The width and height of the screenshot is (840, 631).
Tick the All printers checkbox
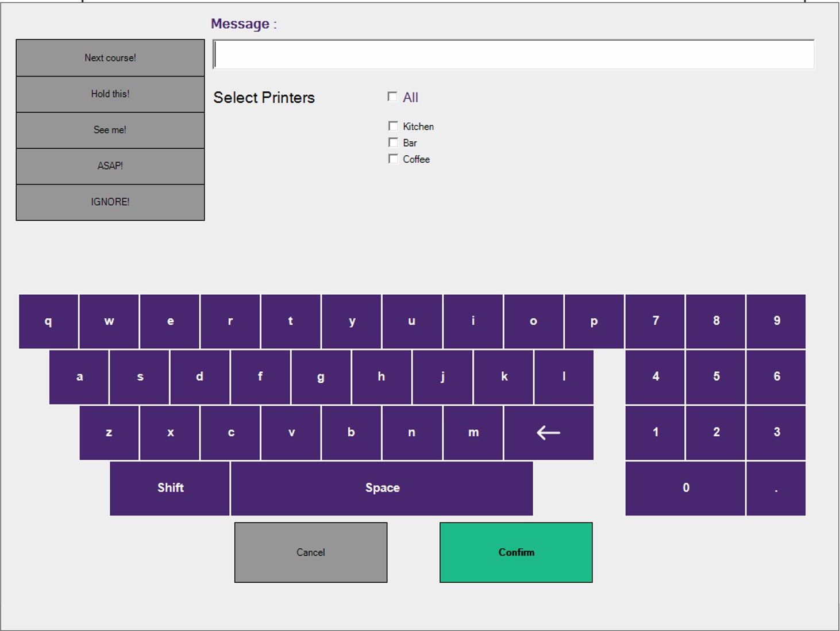[392, 97]
